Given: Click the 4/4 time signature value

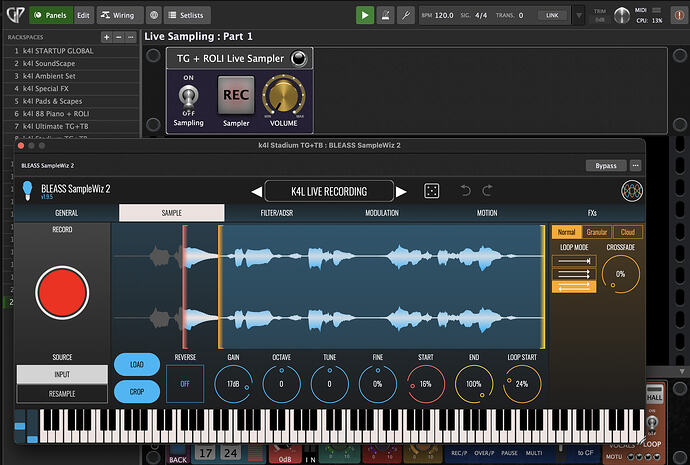Looking at the screenshot, I should [481, 15].
